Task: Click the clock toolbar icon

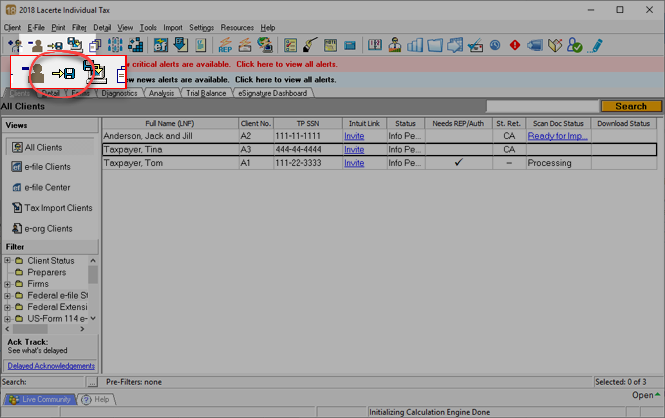Action: pos(495,45)
